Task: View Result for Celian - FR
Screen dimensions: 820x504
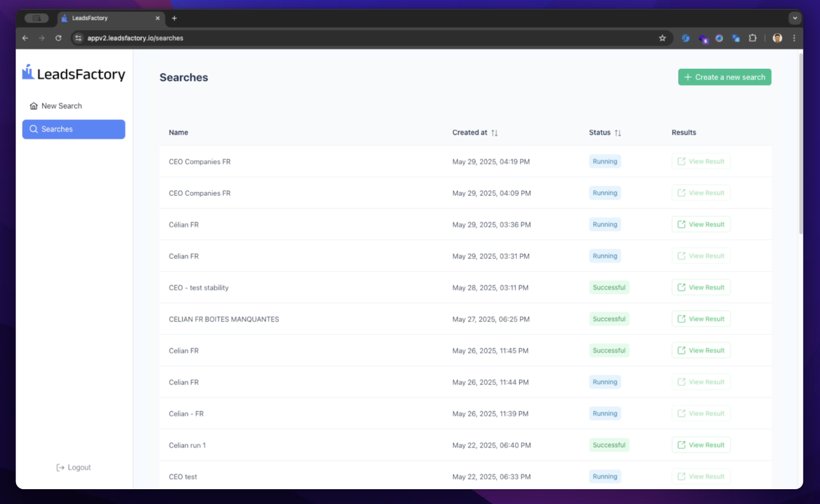Action: pos(701,413)
